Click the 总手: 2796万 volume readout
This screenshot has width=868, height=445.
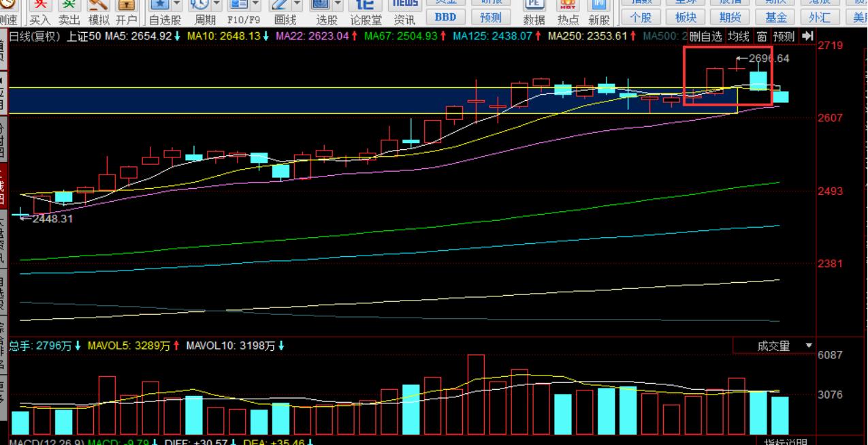click(x=41, y=346)
